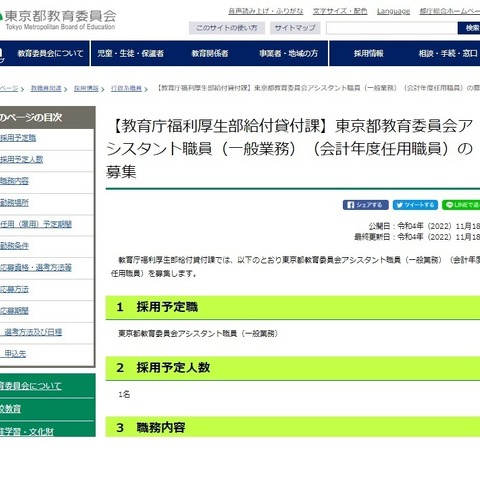The height and width of the screenshot is (480, 480).
Task: Open the Language link
Action: click(x=393, y=11)
